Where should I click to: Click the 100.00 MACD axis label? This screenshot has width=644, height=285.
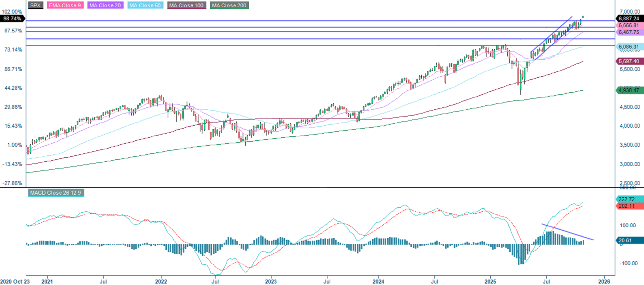click(628, 225)
